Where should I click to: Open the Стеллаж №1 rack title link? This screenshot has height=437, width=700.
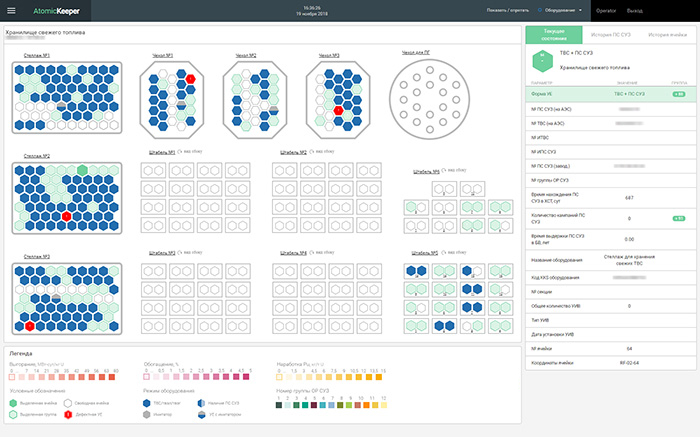tap(38, 54)
